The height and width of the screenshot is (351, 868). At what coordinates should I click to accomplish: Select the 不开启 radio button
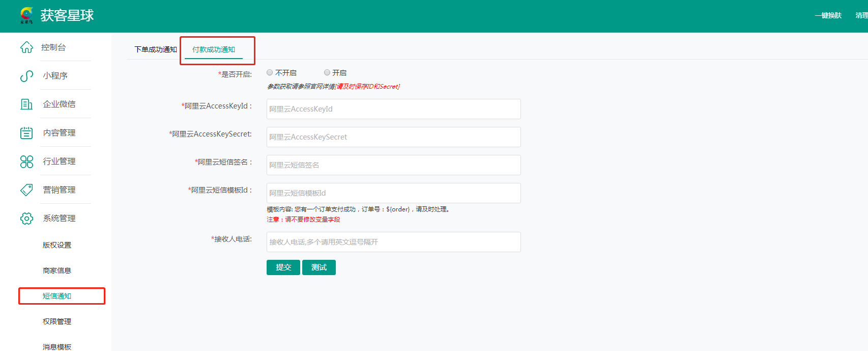270,73
